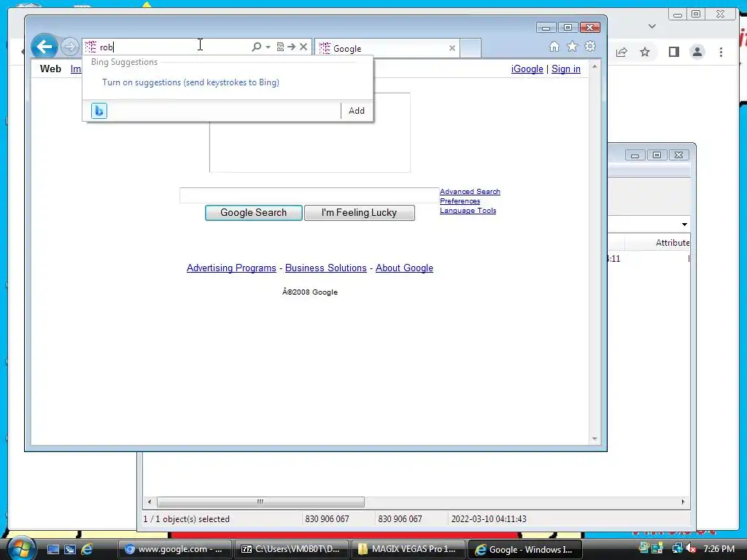Open the dropdown arrow in the file manager window
This screenshot has height=560, width=747.
(x=684, y=225)
